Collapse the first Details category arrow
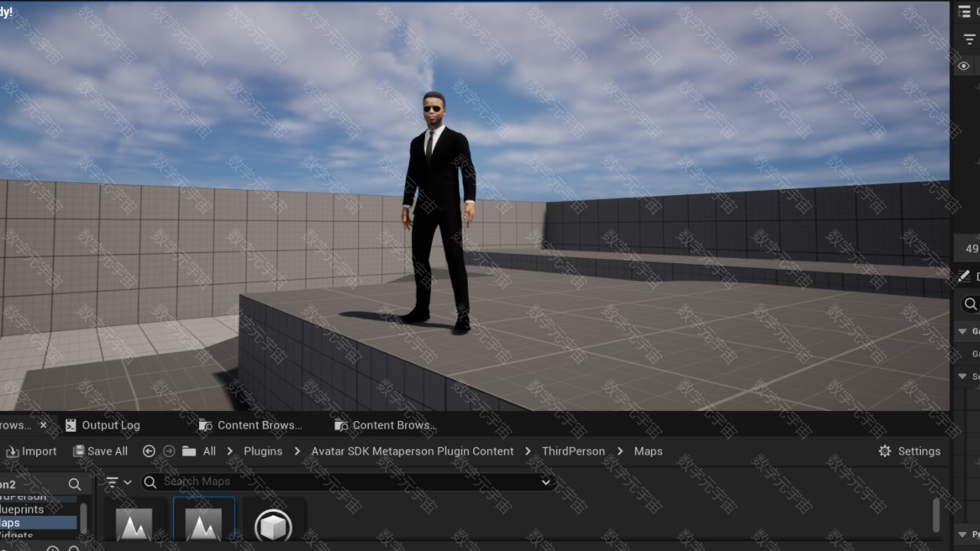Viewport: 980px width, 551px height. point(962,331)
